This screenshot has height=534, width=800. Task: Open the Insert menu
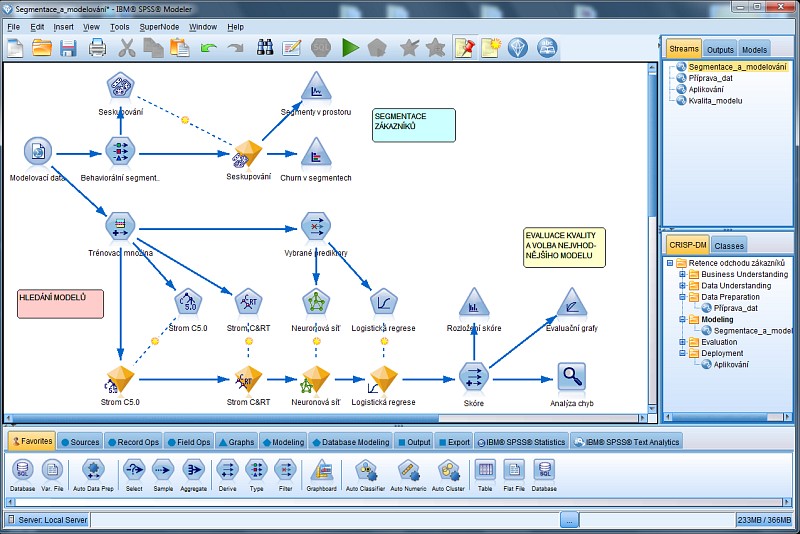click(x=63, y=27)
